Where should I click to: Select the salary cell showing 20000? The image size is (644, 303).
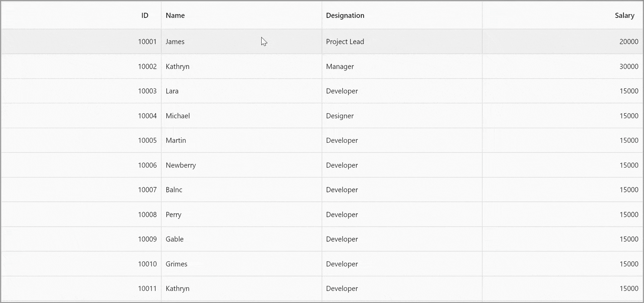629,42
